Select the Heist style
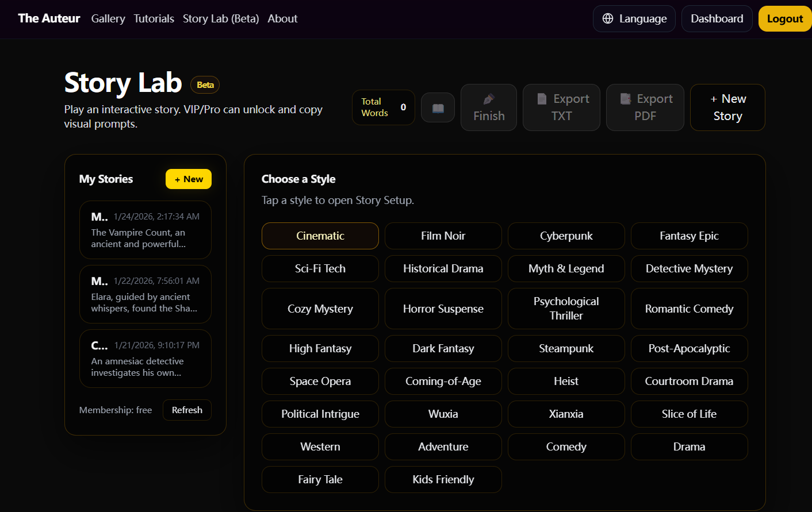Image resolution: width=812 pixels, height=512 pixels. (x=566, y=381)
